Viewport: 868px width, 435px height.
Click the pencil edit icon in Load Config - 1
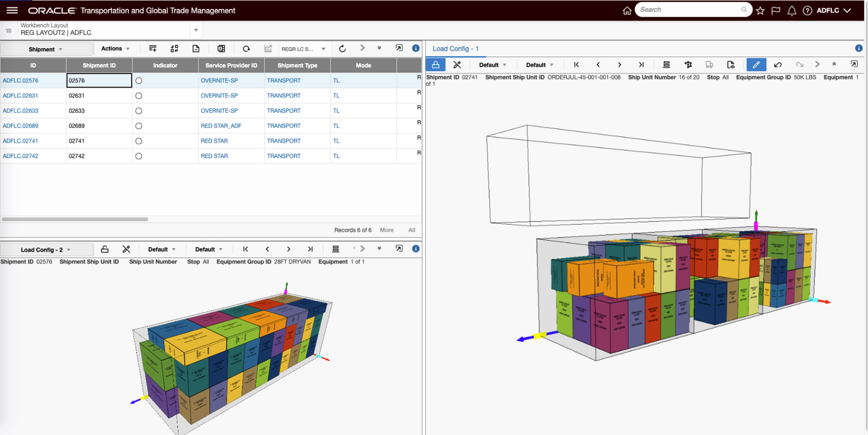pyautogui.click(x=756, y=65)
